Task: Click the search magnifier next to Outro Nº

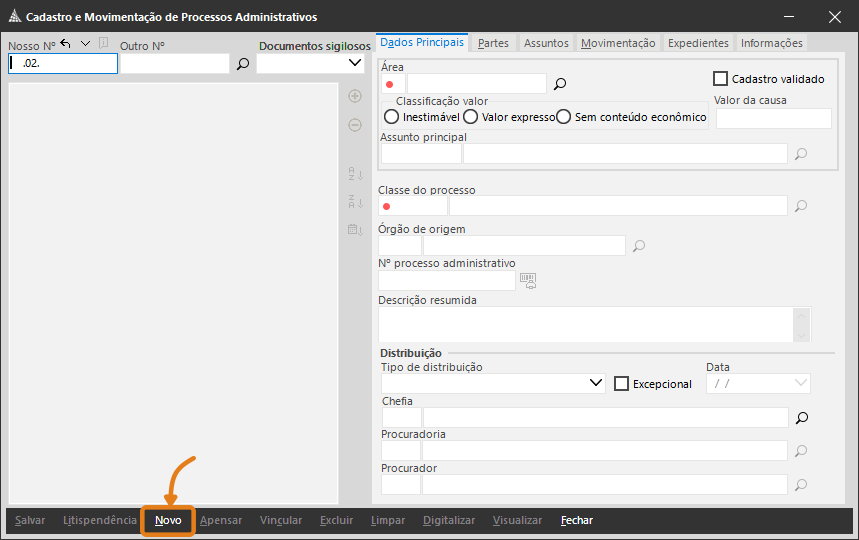Action: [242, 64]
